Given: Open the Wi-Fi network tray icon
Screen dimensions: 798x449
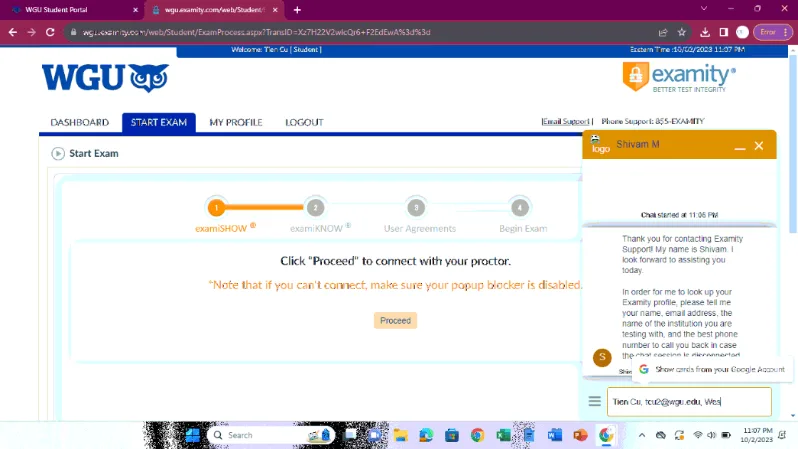Looking at the screenshot, I should (x=698, y=435).
